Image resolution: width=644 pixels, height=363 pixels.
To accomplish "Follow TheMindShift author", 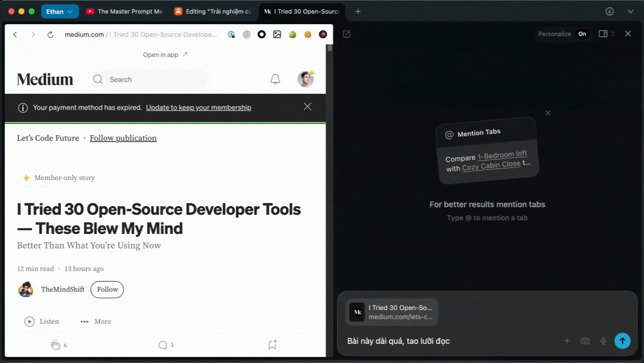I will pos(107,289).
